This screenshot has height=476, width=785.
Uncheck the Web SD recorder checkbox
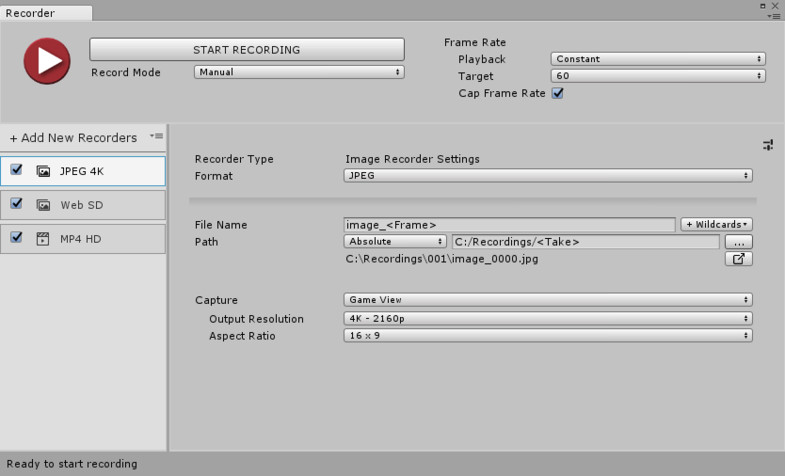[16, 204]
